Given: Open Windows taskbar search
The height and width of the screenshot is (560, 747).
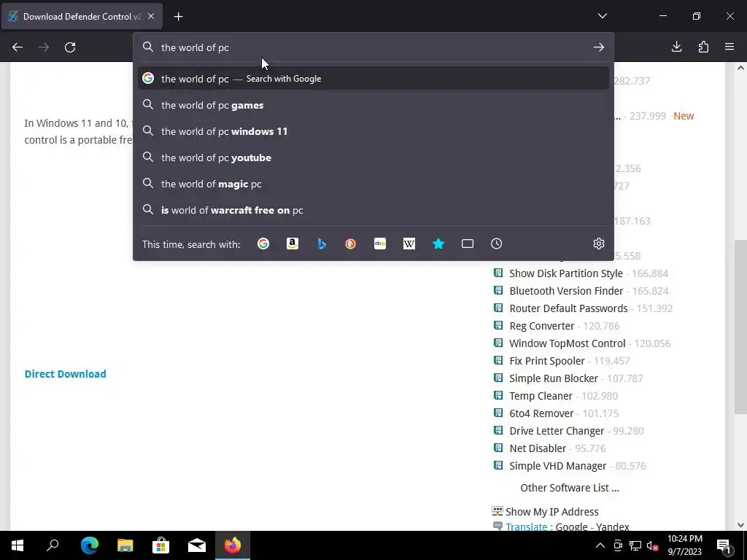Looking at the screenshot, I should tap(53, 545).
